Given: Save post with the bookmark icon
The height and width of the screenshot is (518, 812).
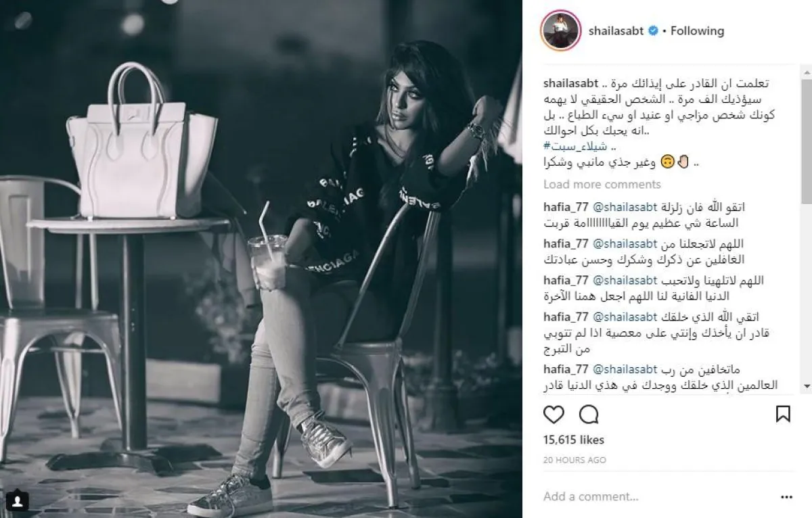Looking at the screenshot, I should click(x=783, y=414).
